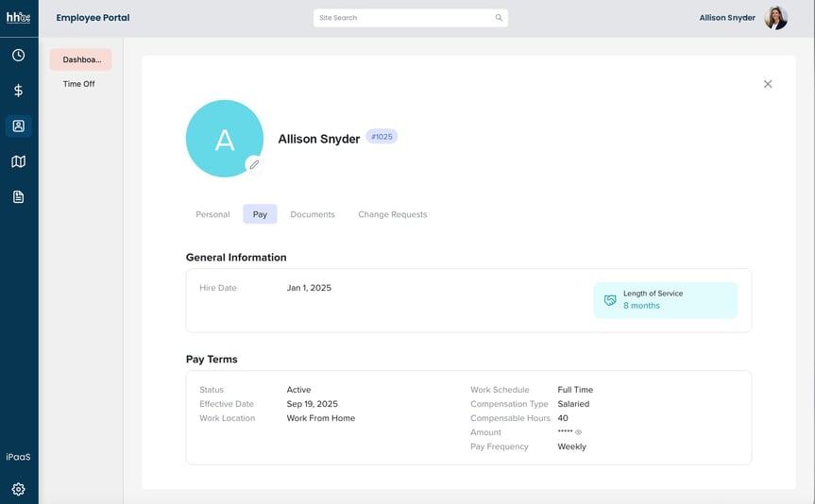Screen dimensions: 815x504
Task: Click the iPaaS link in sidebar
Action: (x=18, y=457)
